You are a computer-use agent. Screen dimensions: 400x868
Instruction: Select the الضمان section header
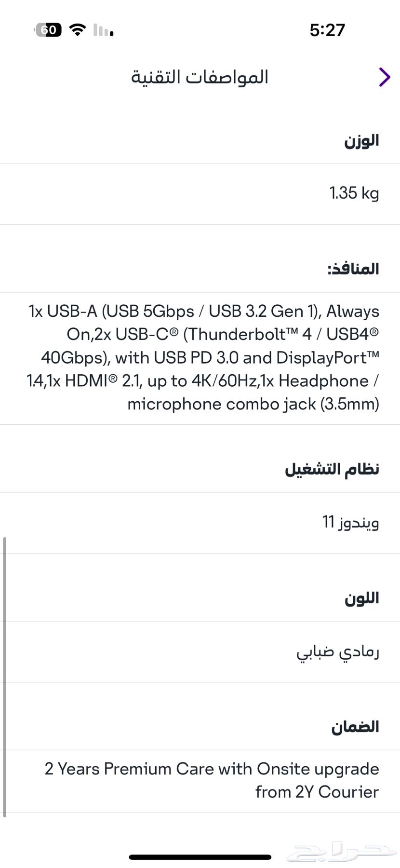point(355,727)
